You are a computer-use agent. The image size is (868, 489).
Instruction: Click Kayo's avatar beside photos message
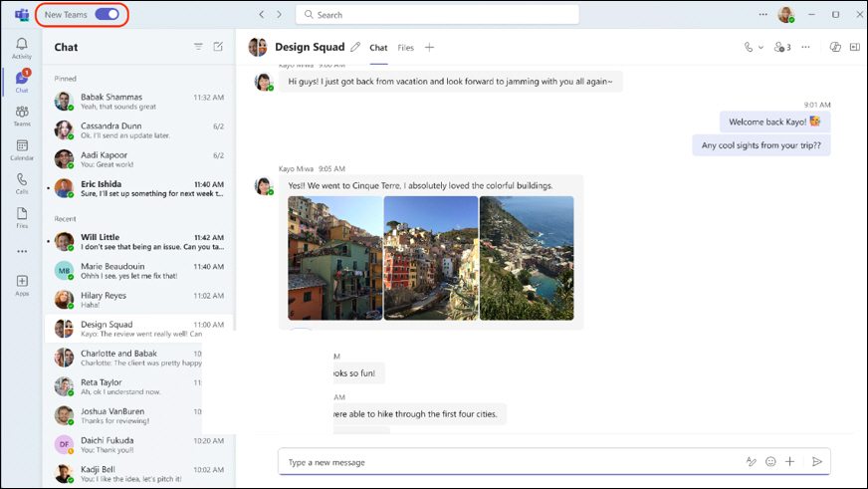pos(264,185)
